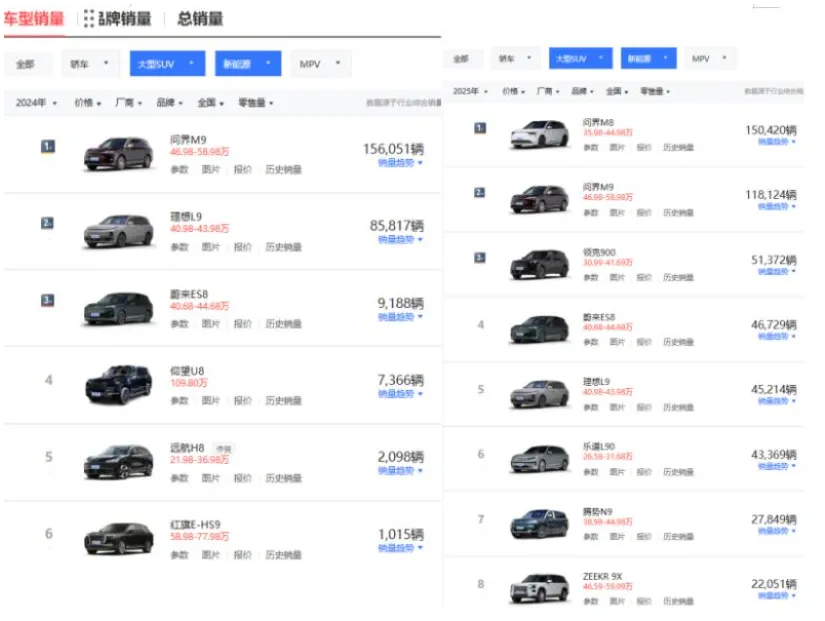Open 新能源 dropdown in the 2024 panel
Viewport: 825px width, 621px height.
click(248, 64)
